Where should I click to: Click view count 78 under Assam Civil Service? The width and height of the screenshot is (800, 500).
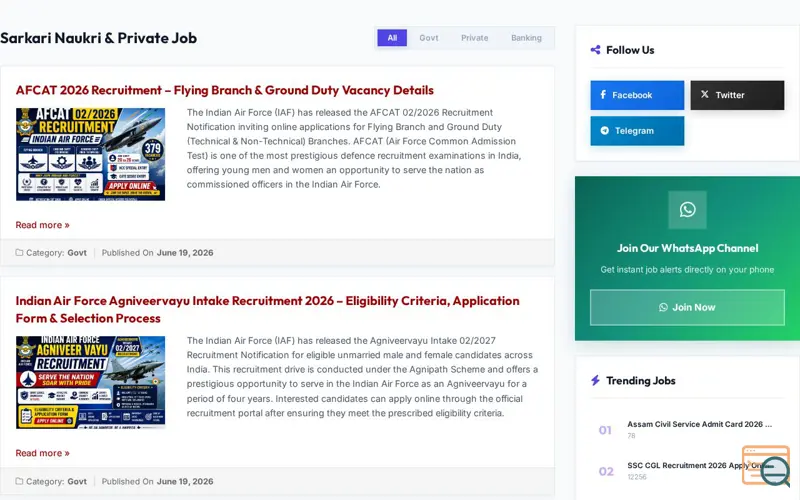(631, 436)
